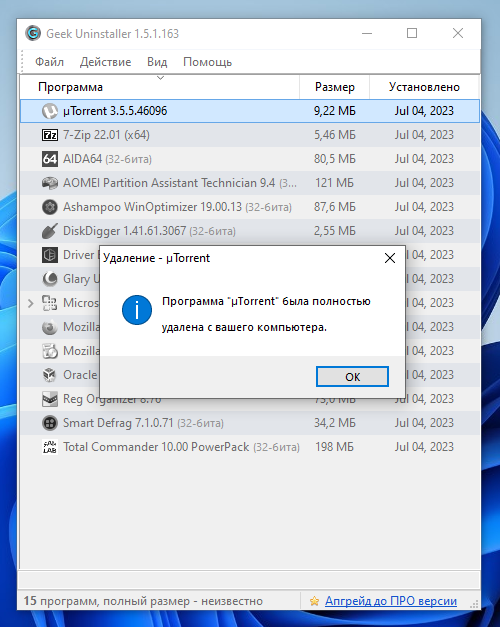Click the Microsoft group icon
This screenshot has height=627, width=500.
[50, 303]
